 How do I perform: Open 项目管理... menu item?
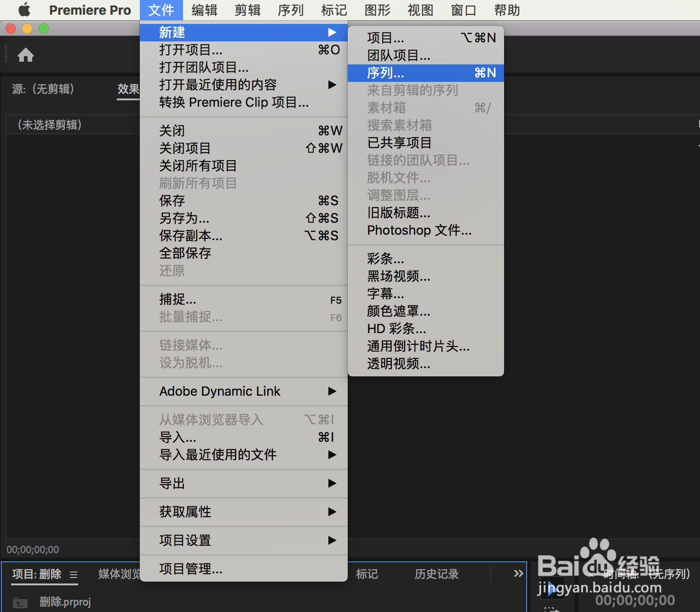[244, 569]
